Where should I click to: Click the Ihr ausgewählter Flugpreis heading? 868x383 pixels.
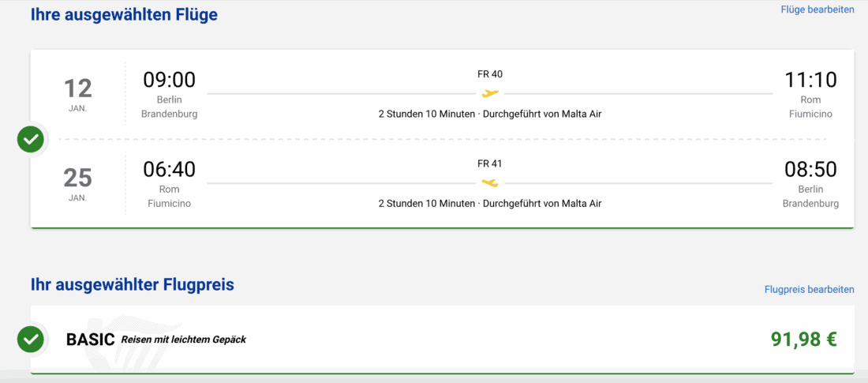click(132, 285)
